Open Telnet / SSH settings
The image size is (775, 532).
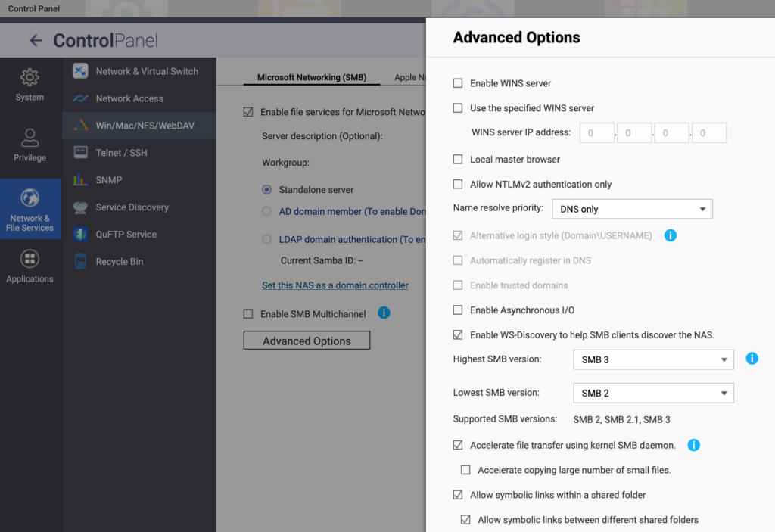[121, 153]
